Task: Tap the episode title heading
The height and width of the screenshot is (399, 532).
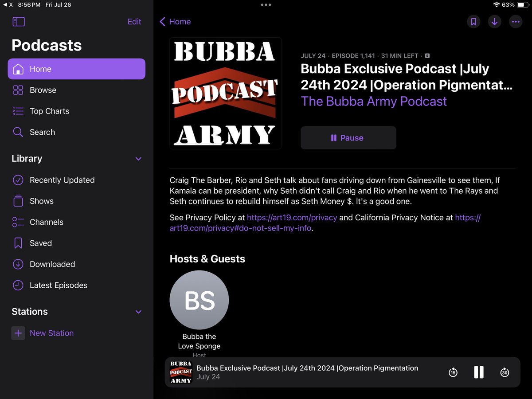Action: (407, 76)
